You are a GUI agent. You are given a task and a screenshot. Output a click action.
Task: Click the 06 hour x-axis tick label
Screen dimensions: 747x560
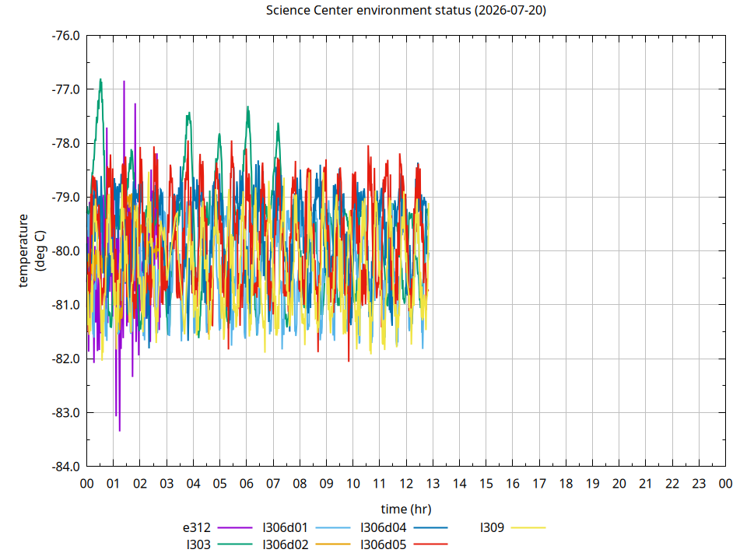(x=247, y=484)
